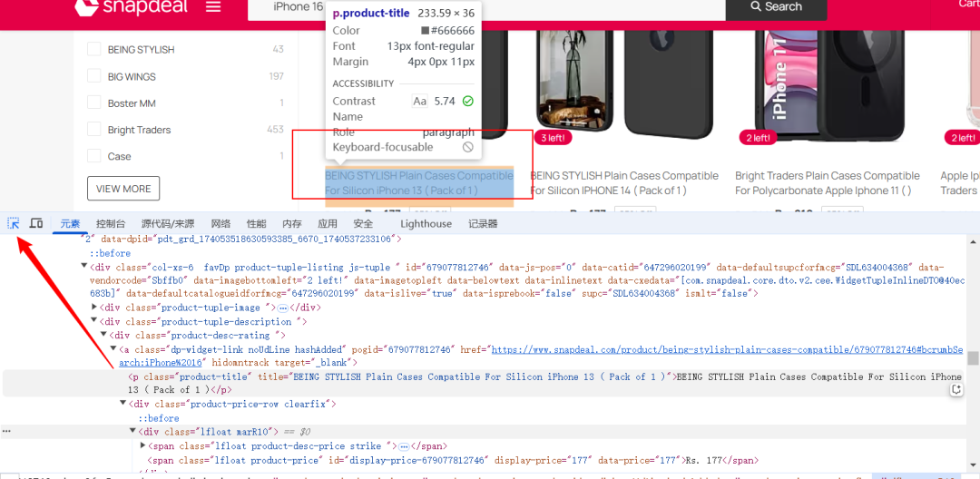Click the BEING STYLISH count 43
Image resolution: width=980 pixels, height=479 pixels.
pyautogui.click(x=279, y=49)
